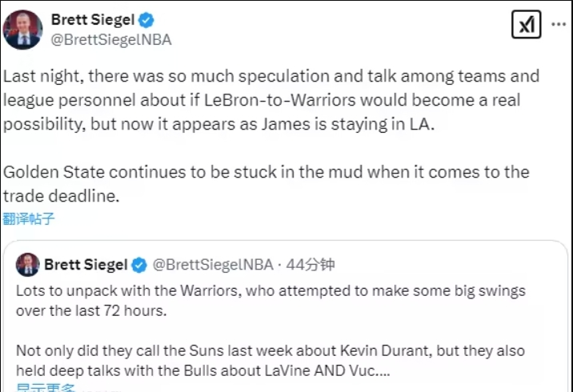Open the quoted post's 44分钟 timestamp

coord(311,265)
